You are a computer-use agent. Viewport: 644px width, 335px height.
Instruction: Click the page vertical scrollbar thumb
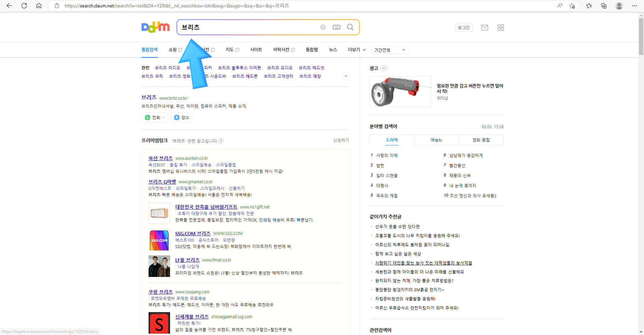641,36
